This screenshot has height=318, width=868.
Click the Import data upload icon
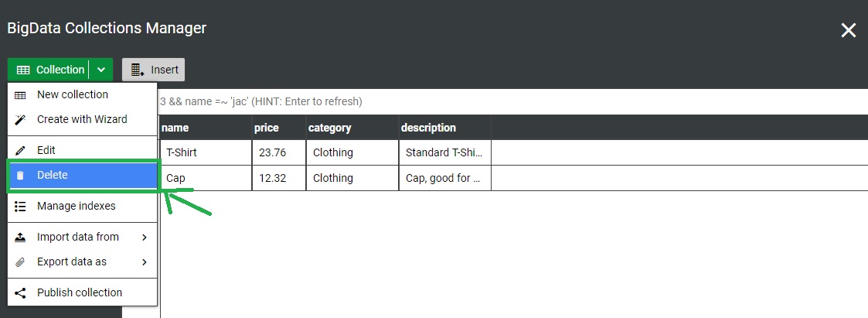point(21,237)
